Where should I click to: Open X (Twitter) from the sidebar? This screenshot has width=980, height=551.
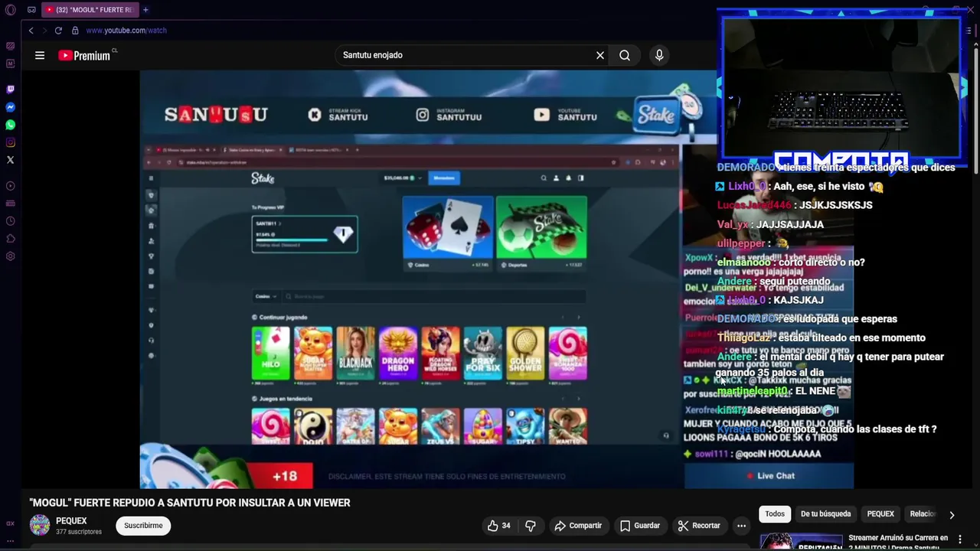(x=11, y=160)
